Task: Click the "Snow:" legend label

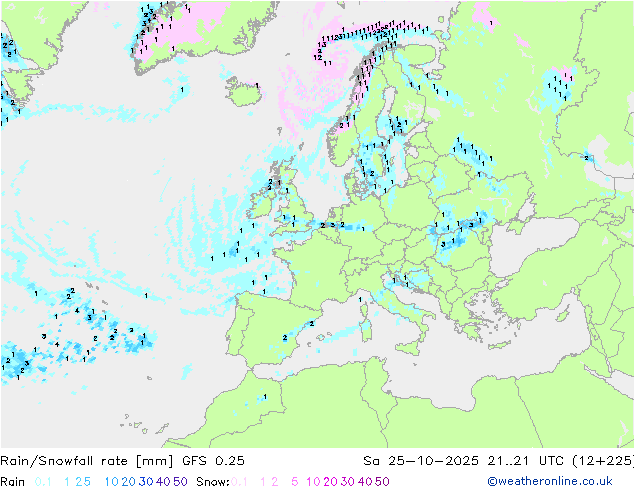Action: 213,482
